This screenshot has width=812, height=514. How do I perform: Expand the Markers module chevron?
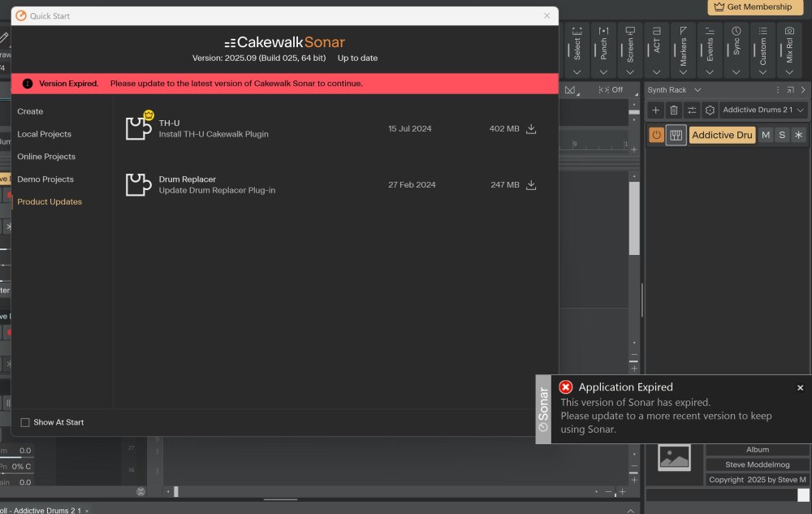click(x=683, y=72)
